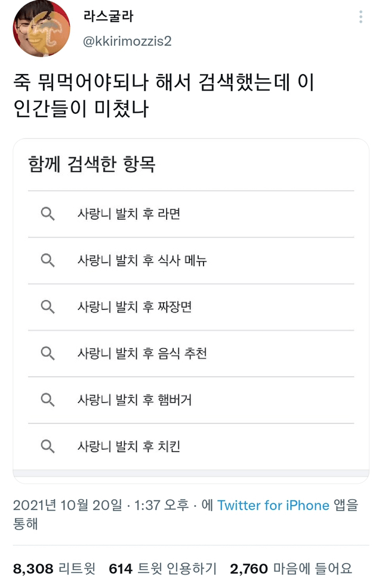Click the search icon beside 사랑니 발치 후 짜장면
The height and width of the screenshot is (588, 382).
(48, 307)
